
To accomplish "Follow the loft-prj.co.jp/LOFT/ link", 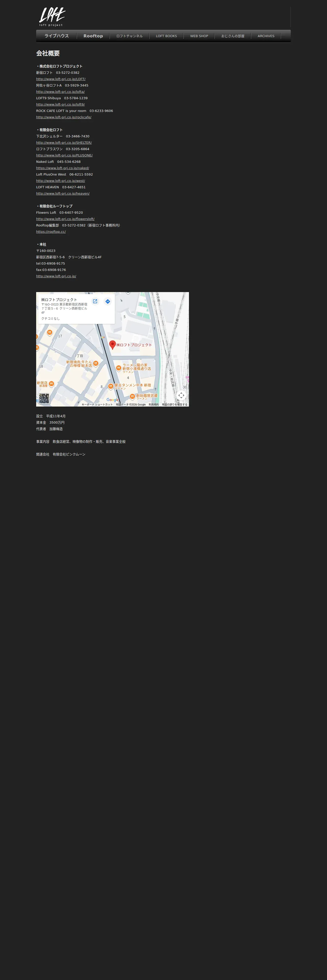I will tap(61, 79).
